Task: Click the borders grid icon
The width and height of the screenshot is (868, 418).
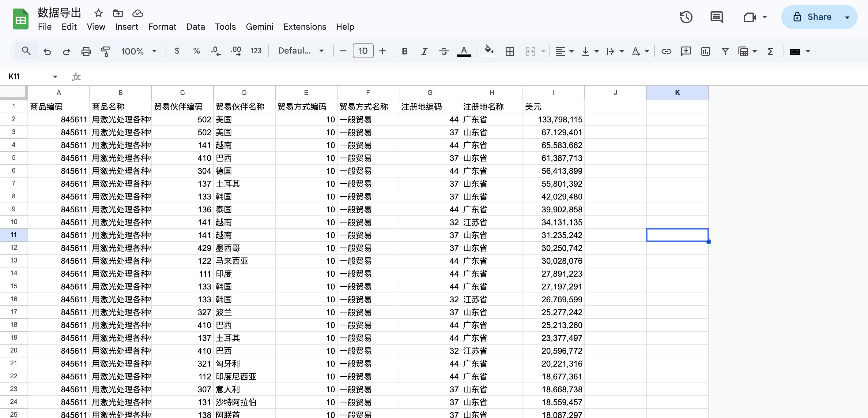Action: click(510, 51)
